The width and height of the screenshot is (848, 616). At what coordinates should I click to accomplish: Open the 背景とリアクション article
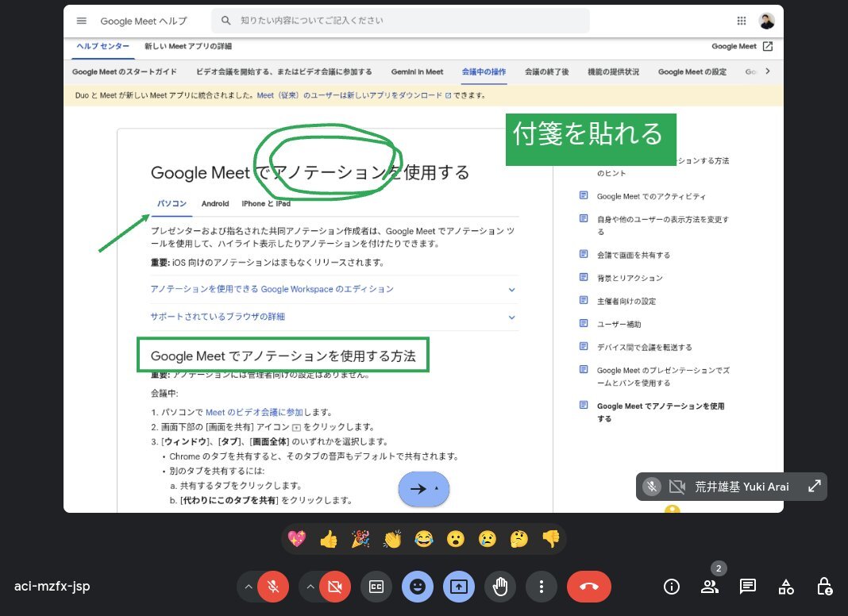630,278
